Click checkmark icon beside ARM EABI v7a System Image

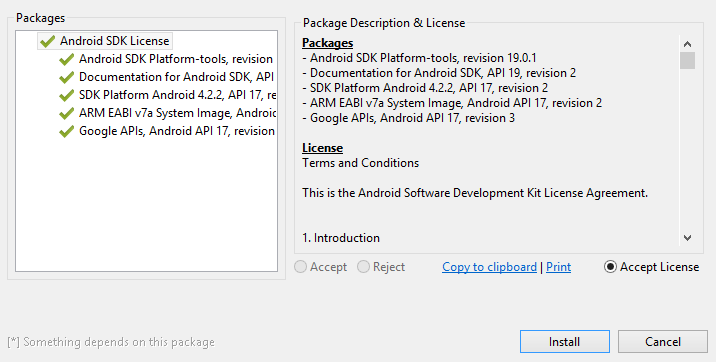[x=67, y=113]
